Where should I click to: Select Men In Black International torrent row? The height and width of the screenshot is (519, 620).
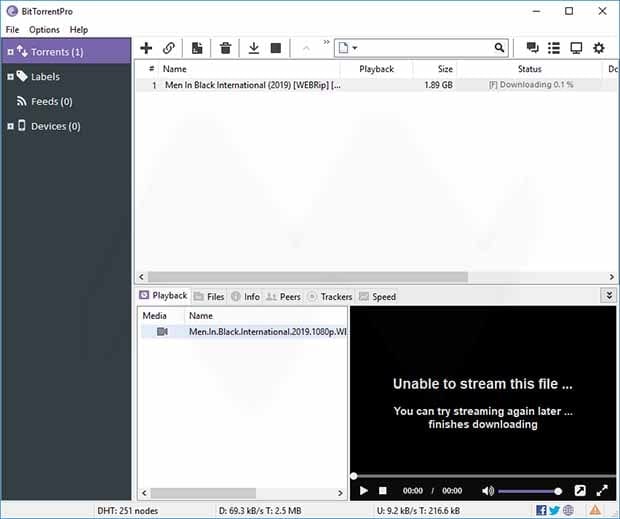pyautogui.click(x=376, y=85)
